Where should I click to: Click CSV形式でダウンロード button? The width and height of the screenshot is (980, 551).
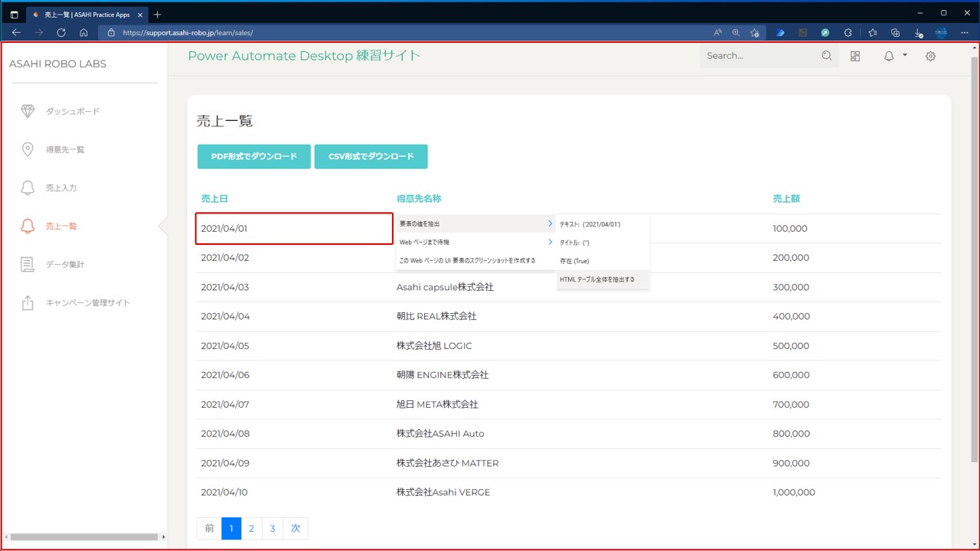coord(371,156)
